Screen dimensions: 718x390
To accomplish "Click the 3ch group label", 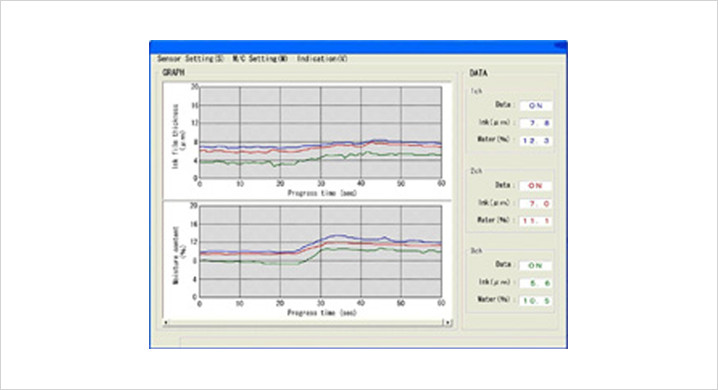I will coord(476,250).
